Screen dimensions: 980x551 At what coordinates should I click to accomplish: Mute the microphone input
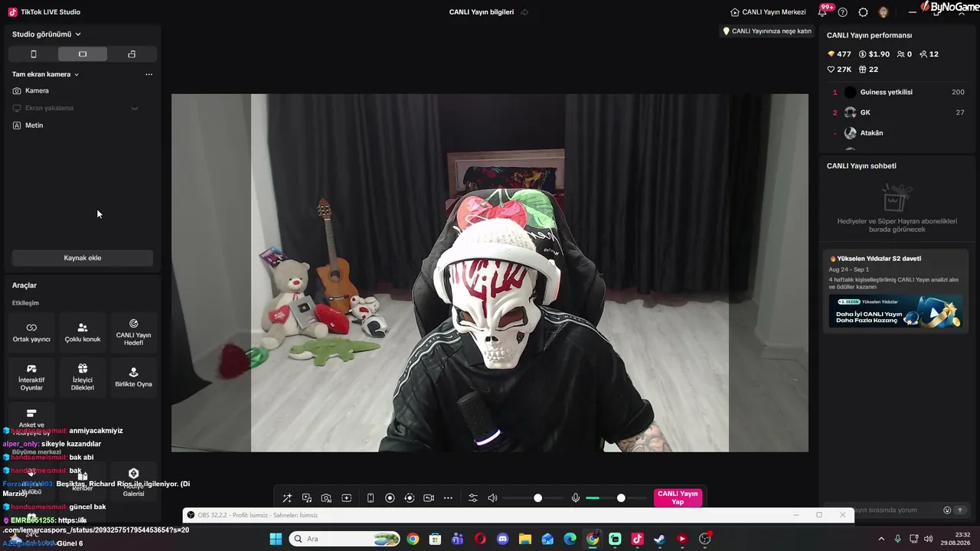[x=576, y=498]
